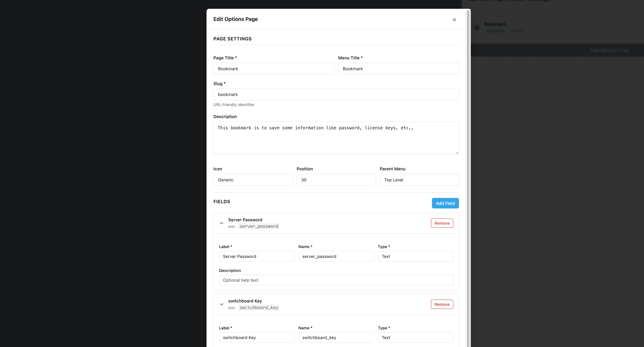Click the Name input showing server_password
This screenshot has width=644, height=347.
click(336, 256)
